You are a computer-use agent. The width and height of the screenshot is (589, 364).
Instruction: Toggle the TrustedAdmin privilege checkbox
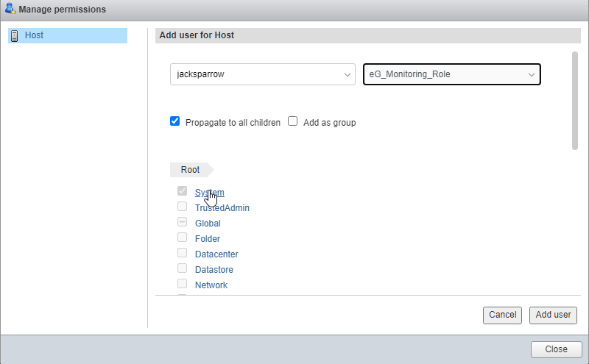[182, 207]
